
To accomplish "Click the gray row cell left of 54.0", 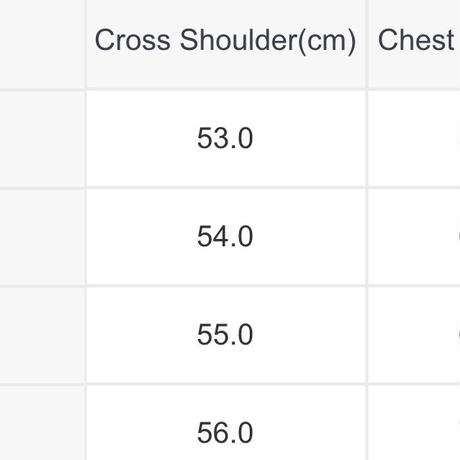I will point(42,237).
